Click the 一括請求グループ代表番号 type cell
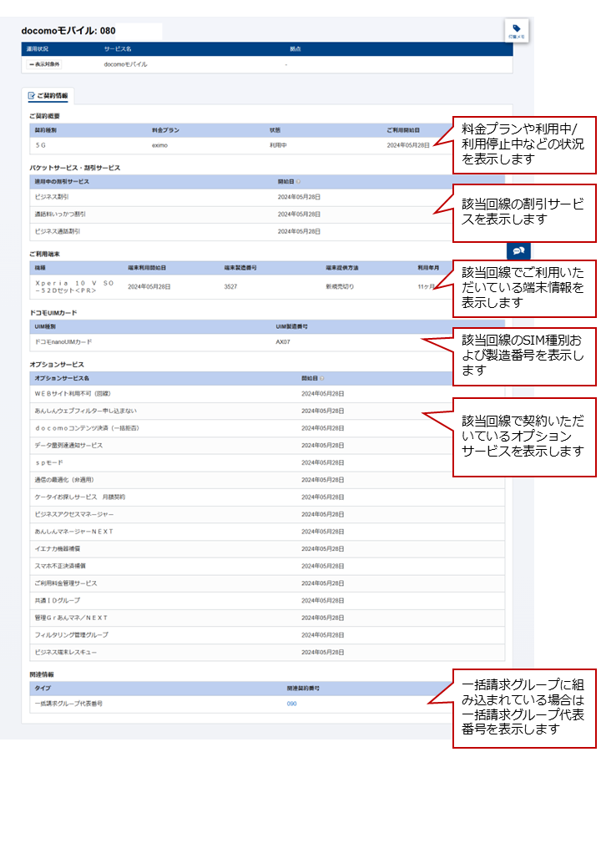 tap(68, 704)
